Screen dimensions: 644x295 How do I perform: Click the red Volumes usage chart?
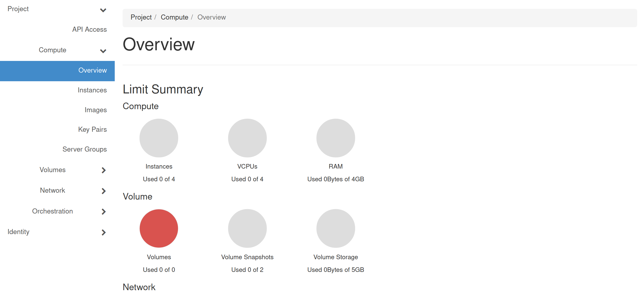pyautogui.click(x=159, y=228)
